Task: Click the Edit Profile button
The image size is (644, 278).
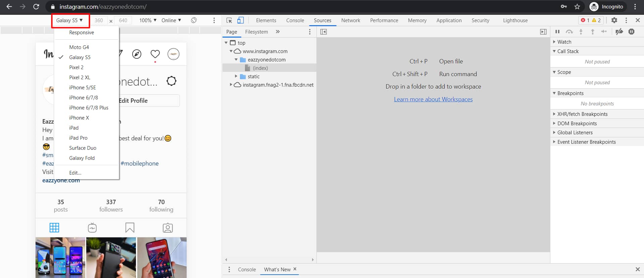Action: [x=149, y=101]
